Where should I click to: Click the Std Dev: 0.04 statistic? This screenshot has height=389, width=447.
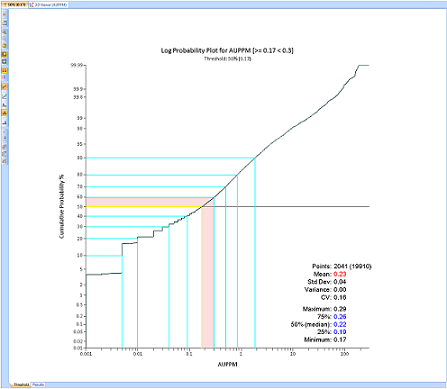tap(327, 282)
